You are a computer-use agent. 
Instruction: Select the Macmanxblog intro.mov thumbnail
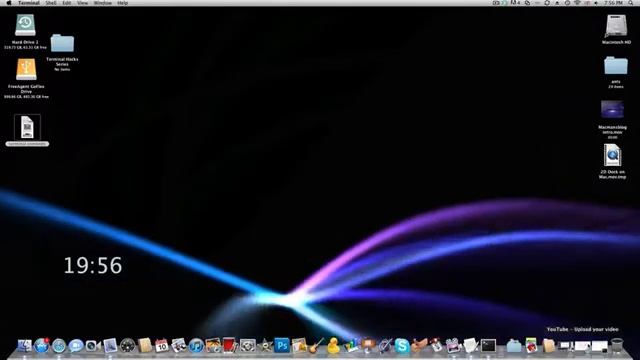[612, 110]
